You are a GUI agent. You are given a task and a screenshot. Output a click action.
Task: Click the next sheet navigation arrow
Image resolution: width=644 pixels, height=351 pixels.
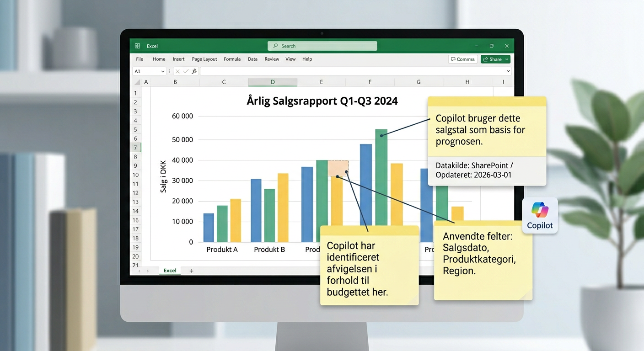coord(148,271)
